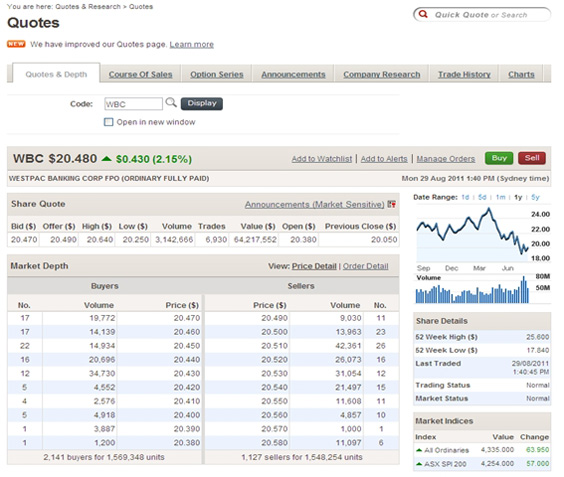Follow the Learn more link

[x=192, y=44]
